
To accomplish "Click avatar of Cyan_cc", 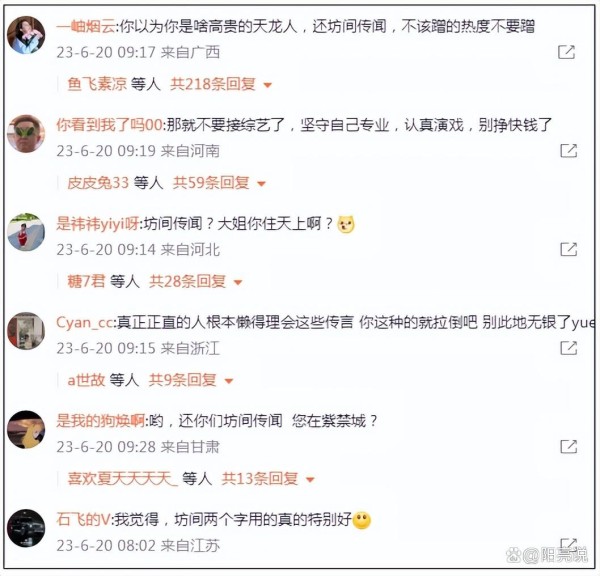I will pos(26,331).
